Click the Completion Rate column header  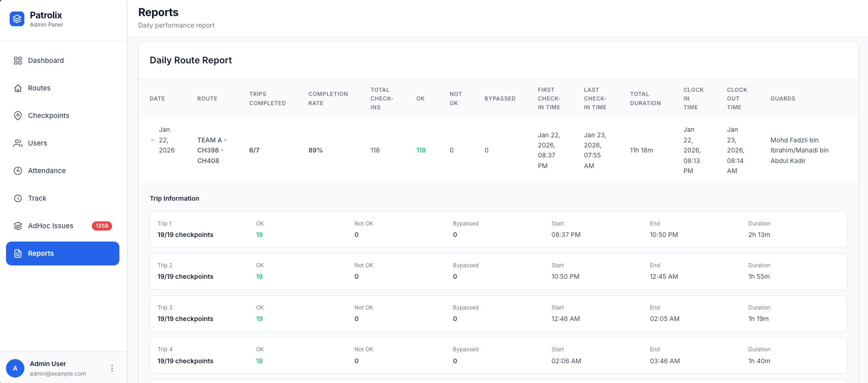(328, 99)
